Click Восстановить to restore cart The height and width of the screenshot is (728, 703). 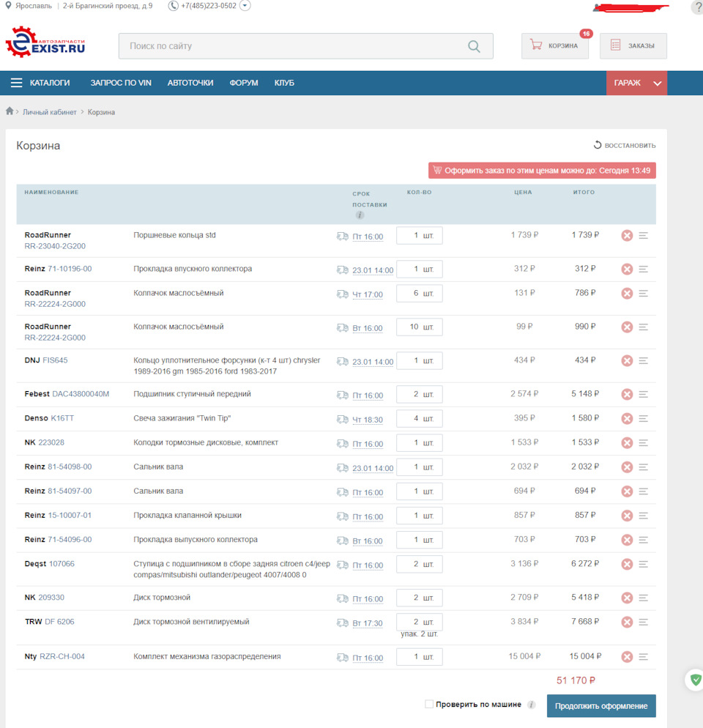click(625, 145)
